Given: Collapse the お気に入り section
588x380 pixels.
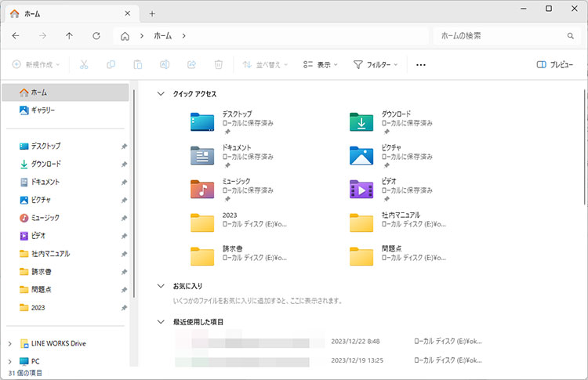Looking at the screenshot, I should point(162,286).
